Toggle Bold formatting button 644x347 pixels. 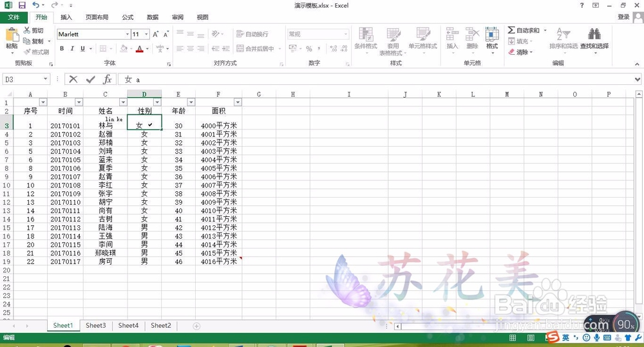[x=62, y=48]
